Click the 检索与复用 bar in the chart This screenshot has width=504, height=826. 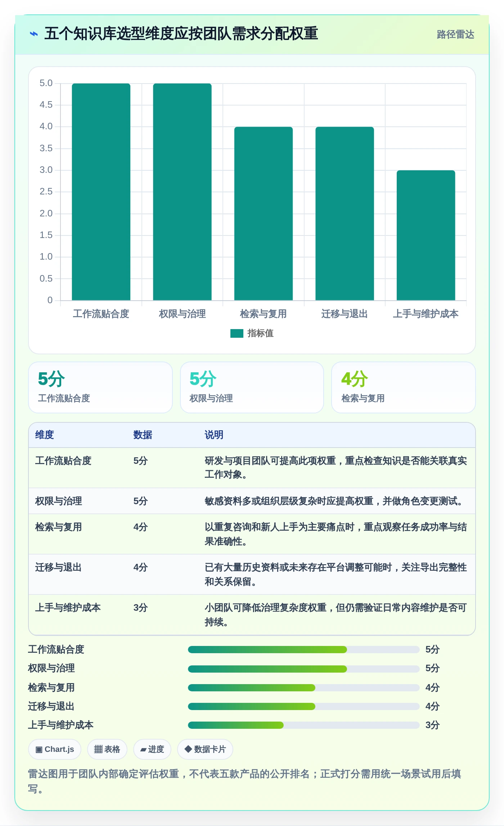(264, 214)
